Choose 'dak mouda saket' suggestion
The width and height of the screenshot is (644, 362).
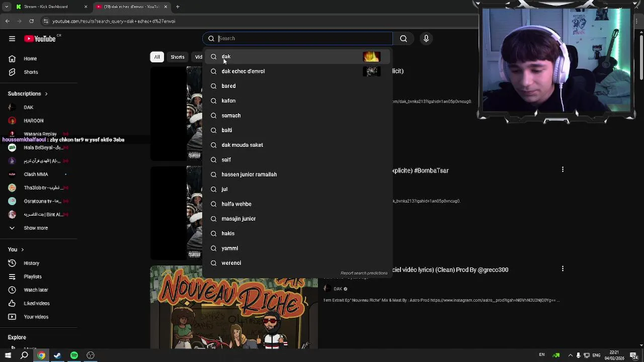pyautogui.click(x=297, y=145)
